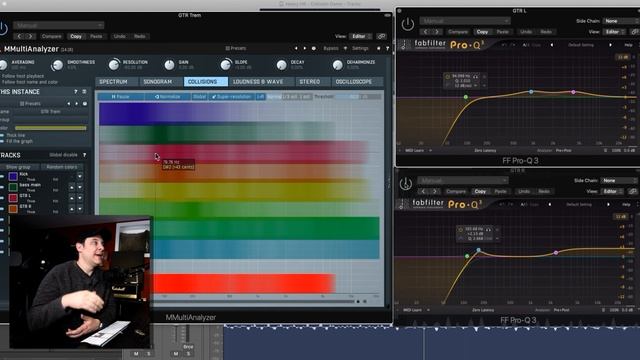
Task: Click yellow Color bar in This Instance
Action: (x=51, y=128)
